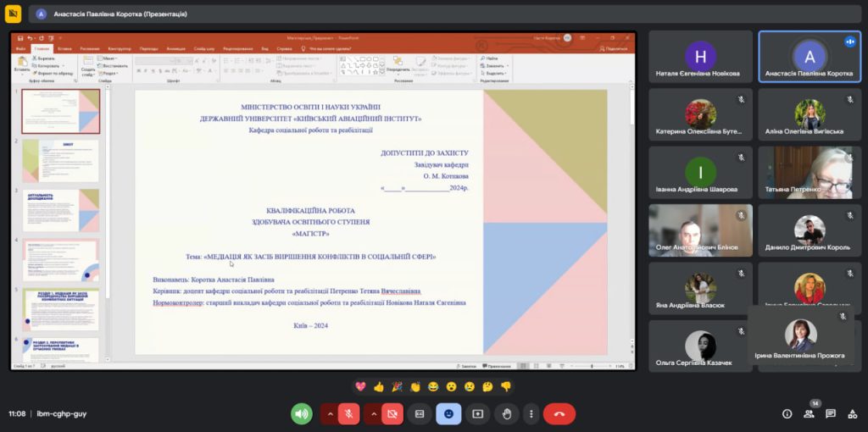The height and width of the screenshot is (432, 868).
Task: Click the present screen button
Action: [x=477, y=413]
